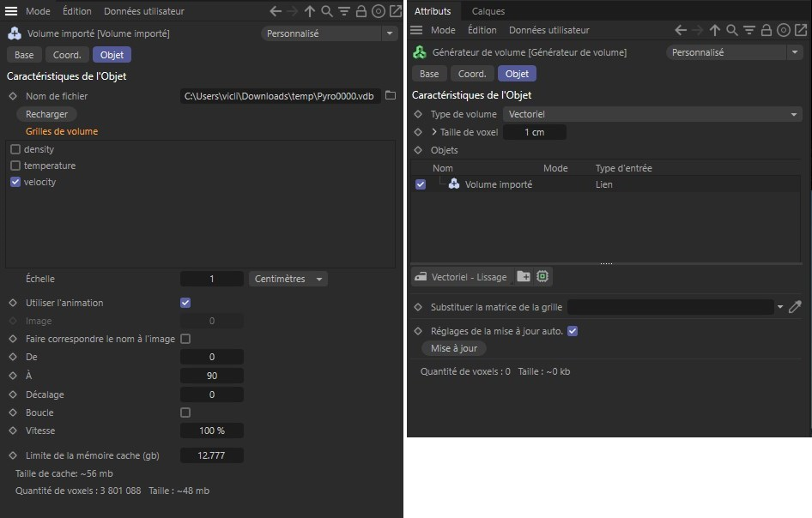This screenshot has height=518, width=812.
Task: Click the Vitesse 100 % value field
Action: tap(211, 431)
